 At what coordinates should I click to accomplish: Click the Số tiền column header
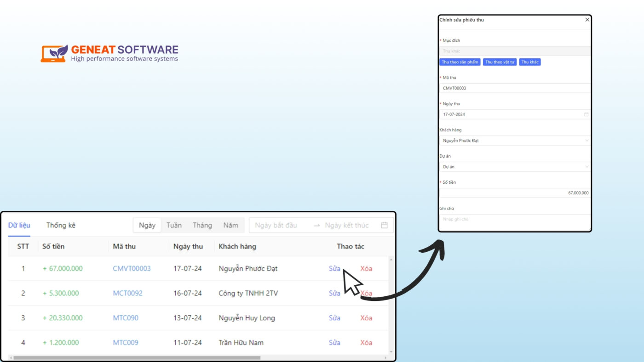click(x=53, y=247)
